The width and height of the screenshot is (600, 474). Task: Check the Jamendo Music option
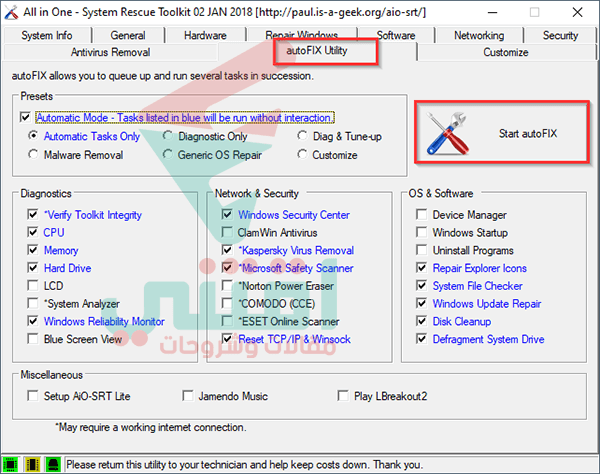click(188, 396)
